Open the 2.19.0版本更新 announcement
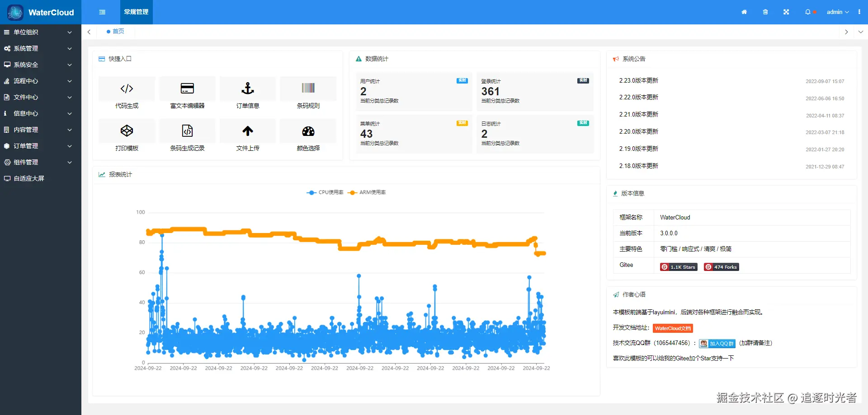Screen dimensions: 868x415 pos(638,149)
